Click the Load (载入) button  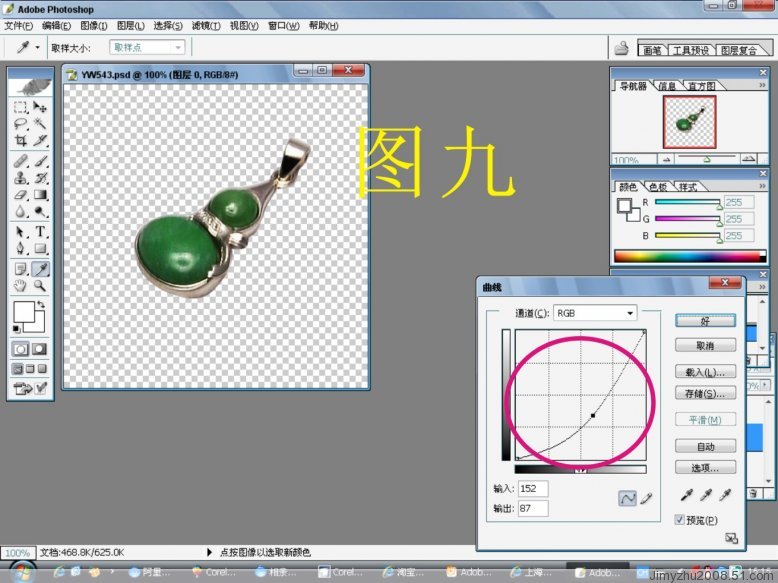coord(705,372)
